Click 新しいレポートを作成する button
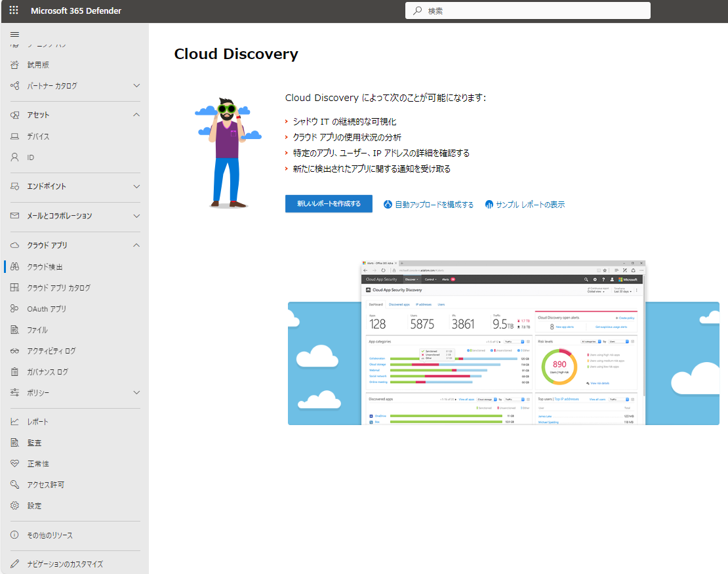Viewport: 728px width, 574px height. pos(329,203)
